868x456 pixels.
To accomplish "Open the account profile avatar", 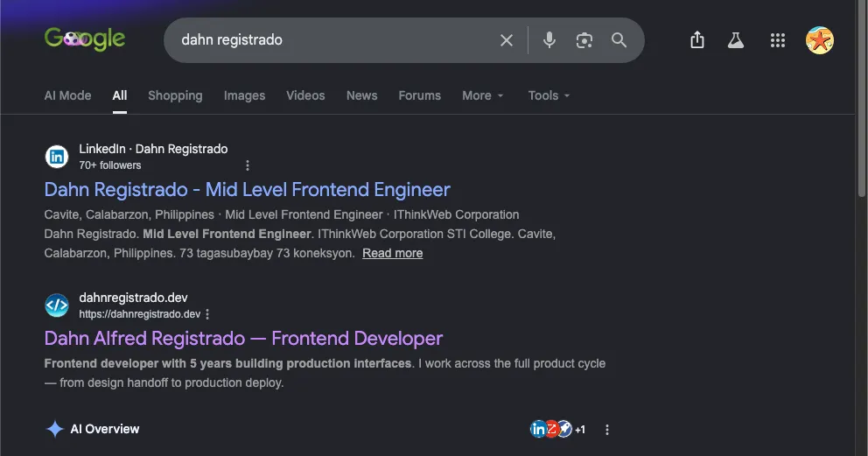I will pyautogui.click(x=819, y=40).
